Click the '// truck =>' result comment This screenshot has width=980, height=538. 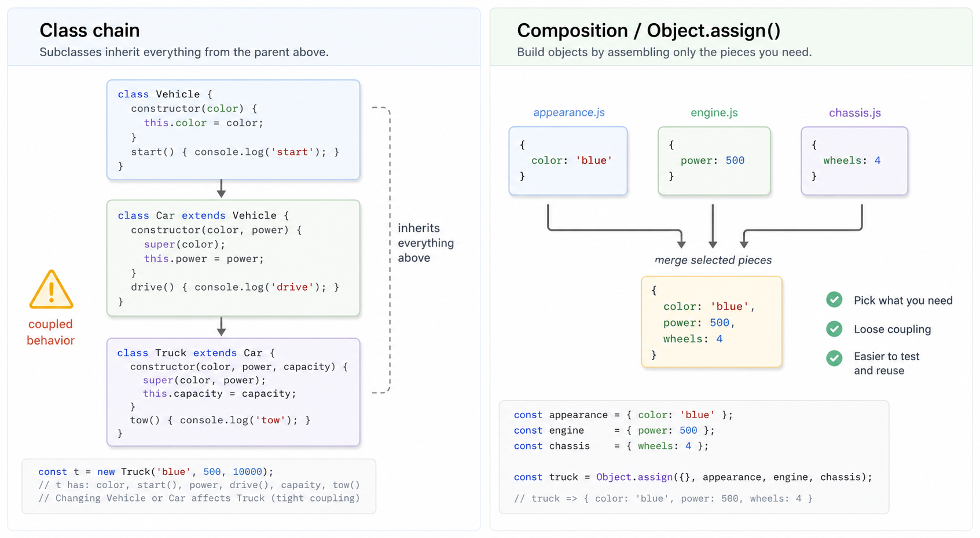coord(663,498)
